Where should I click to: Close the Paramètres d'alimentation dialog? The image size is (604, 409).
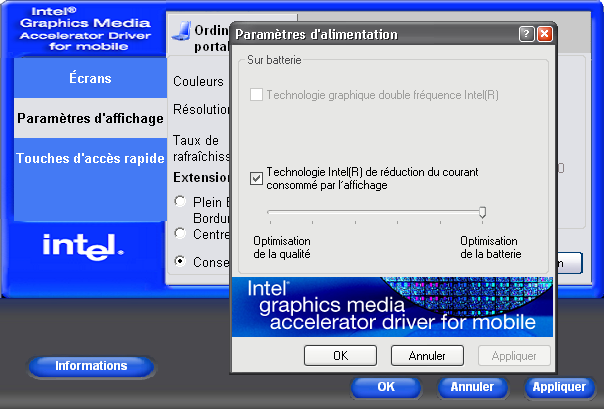544,34
